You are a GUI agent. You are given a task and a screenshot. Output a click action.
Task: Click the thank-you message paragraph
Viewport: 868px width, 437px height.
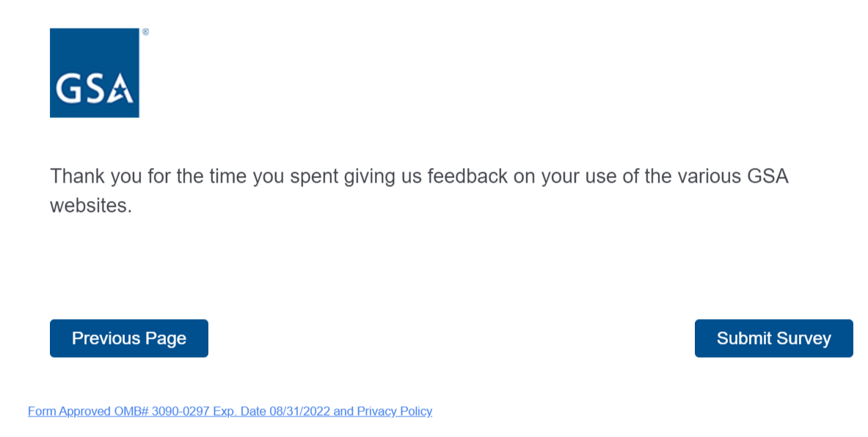coord(419,191)
